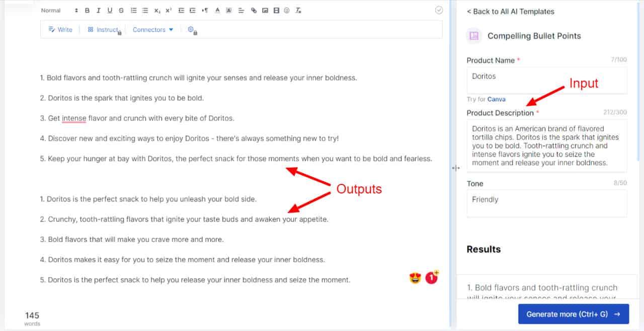
Task: Click the saved checkmark status icon
Action: [x=439, y=10]
